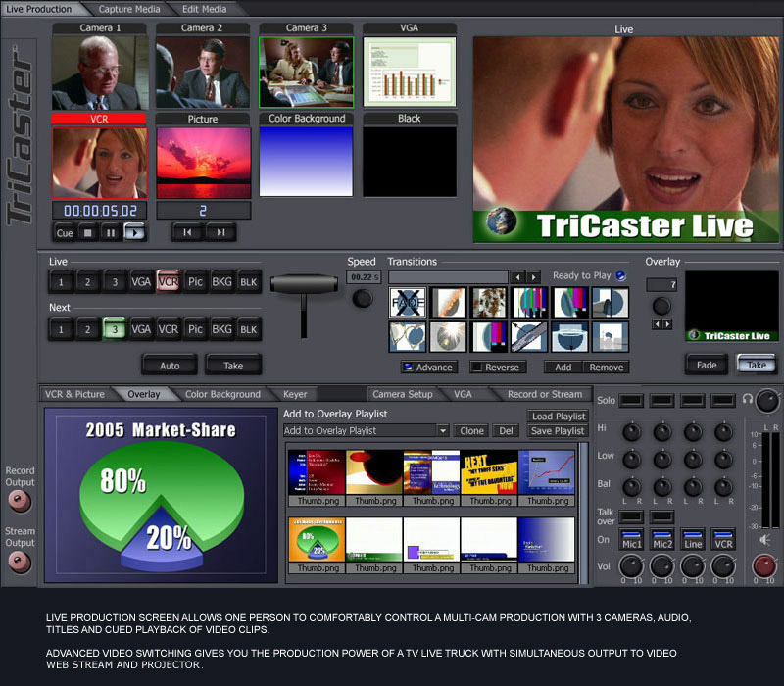784x686 pixels.
Task: Click the headphone monitoring icon in the mixer
Action: tap(746, 401)
